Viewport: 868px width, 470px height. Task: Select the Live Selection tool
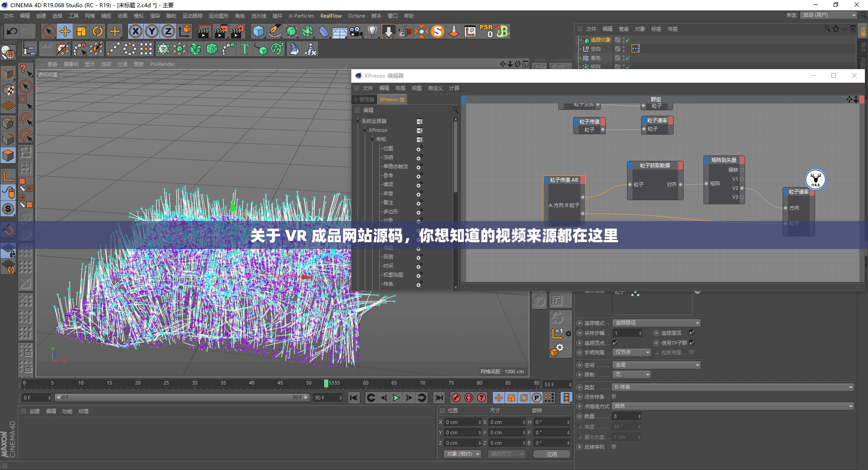48,31
